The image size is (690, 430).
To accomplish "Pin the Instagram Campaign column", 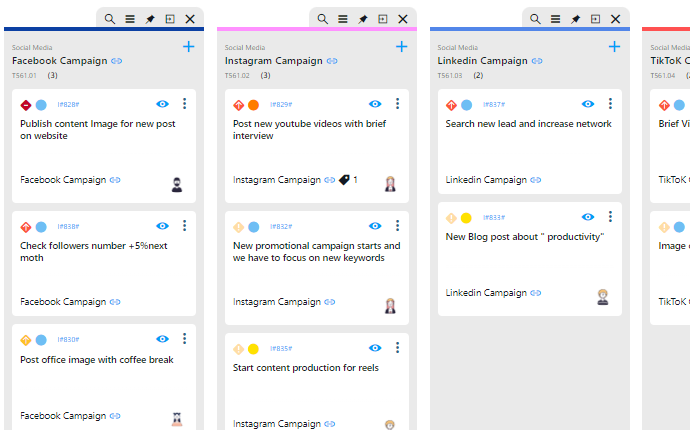I will click(x=363, y=19).
